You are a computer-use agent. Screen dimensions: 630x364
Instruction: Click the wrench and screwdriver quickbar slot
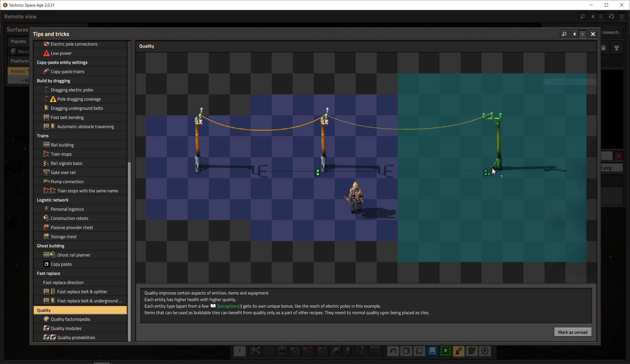pyautogui.click(x=255, y=351)
